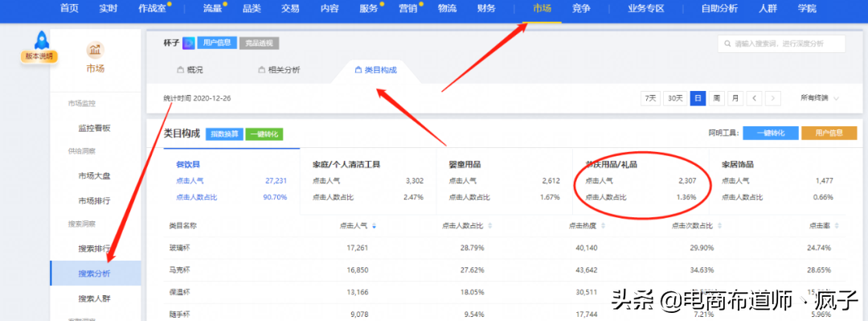
Task: Click the orange 用户信息 button
Action: point(829,133)
